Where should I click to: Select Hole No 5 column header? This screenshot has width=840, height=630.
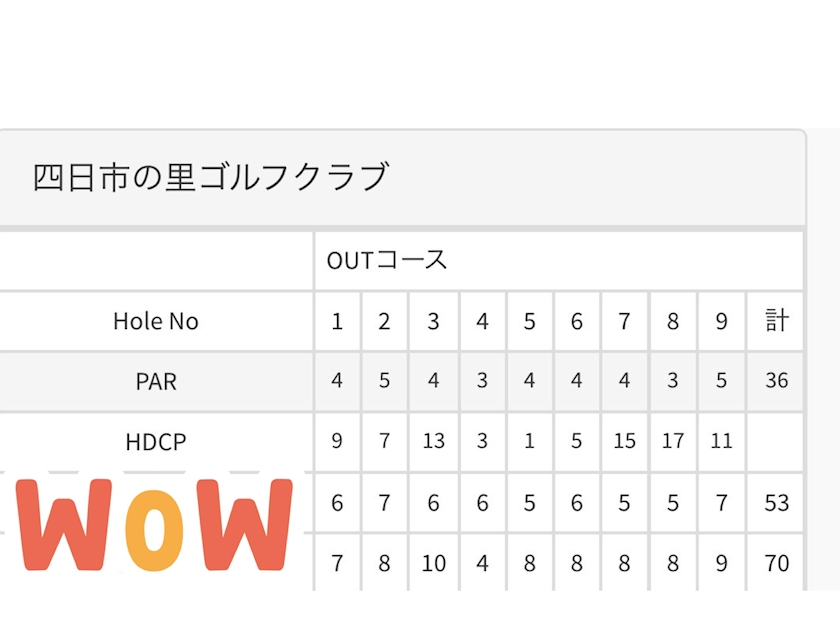pyautogui.click(x=529, y=321)
